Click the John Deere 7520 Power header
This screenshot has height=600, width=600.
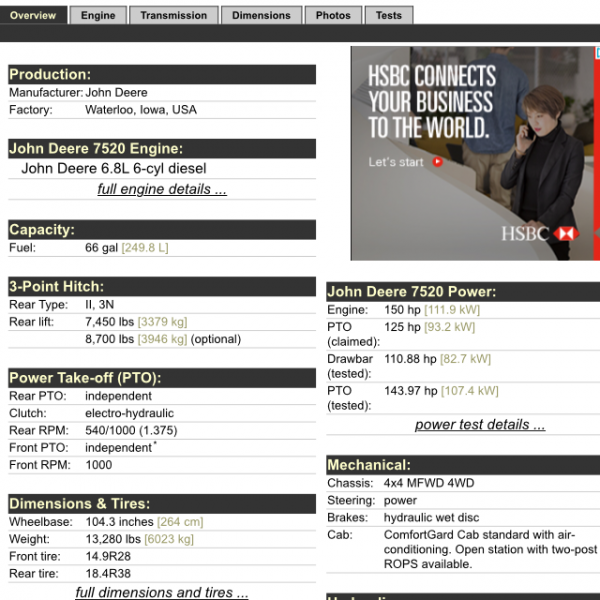click(x=463, y=292)
